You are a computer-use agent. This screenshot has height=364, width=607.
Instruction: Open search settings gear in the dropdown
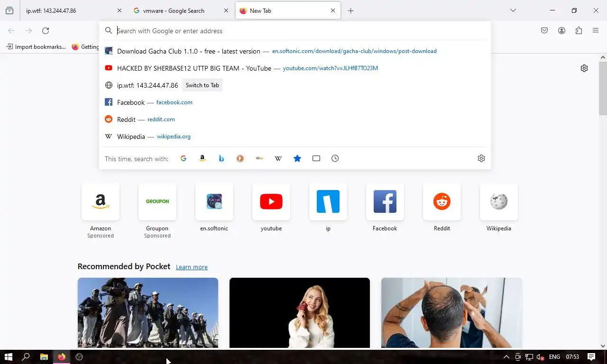481,158
